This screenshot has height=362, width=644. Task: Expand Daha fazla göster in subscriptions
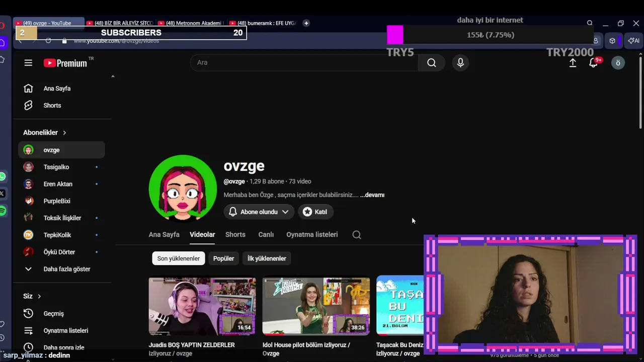coord(61,269)
